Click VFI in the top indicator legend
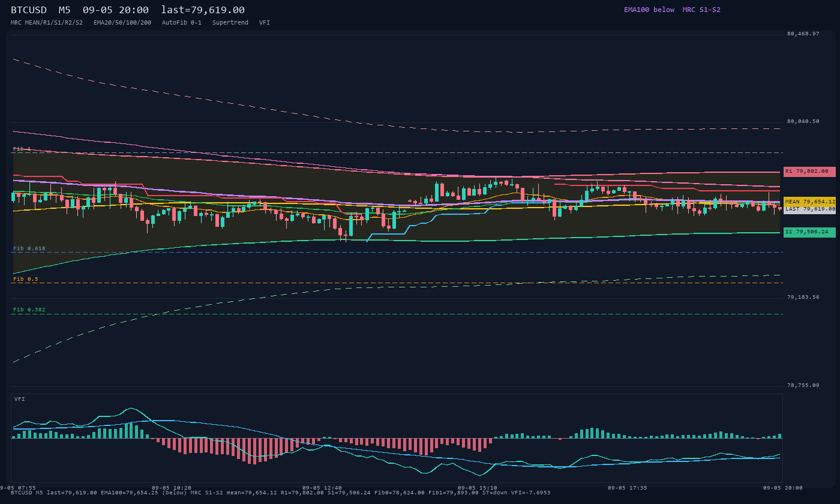Viewport: 840px width, 504px height. coord(265,22)
